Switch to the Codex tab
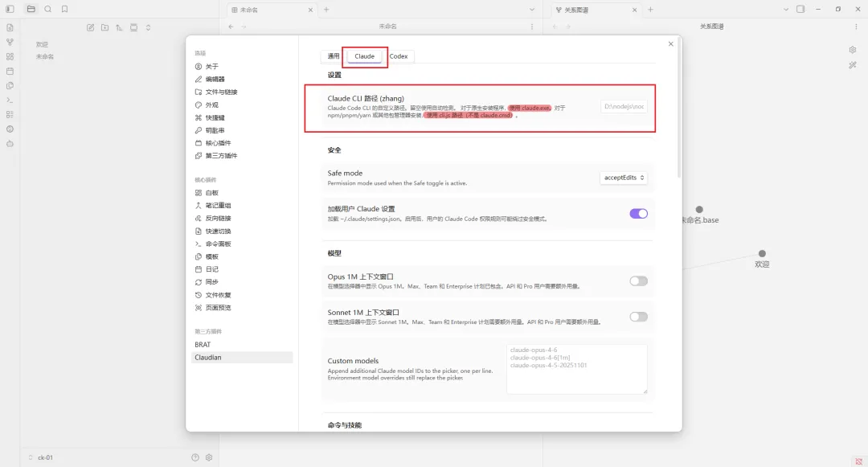 point(399,56)
